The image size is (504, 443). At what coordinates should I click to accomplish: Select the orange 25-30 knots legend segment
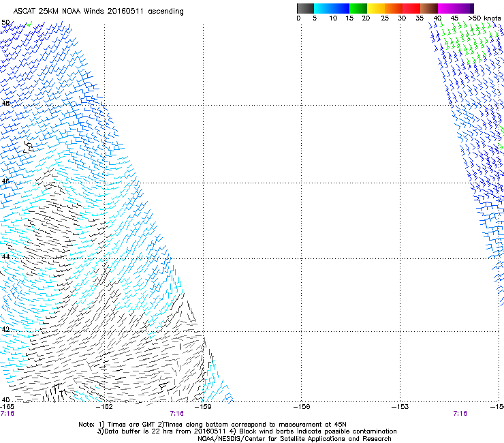[x=394, y=8]
